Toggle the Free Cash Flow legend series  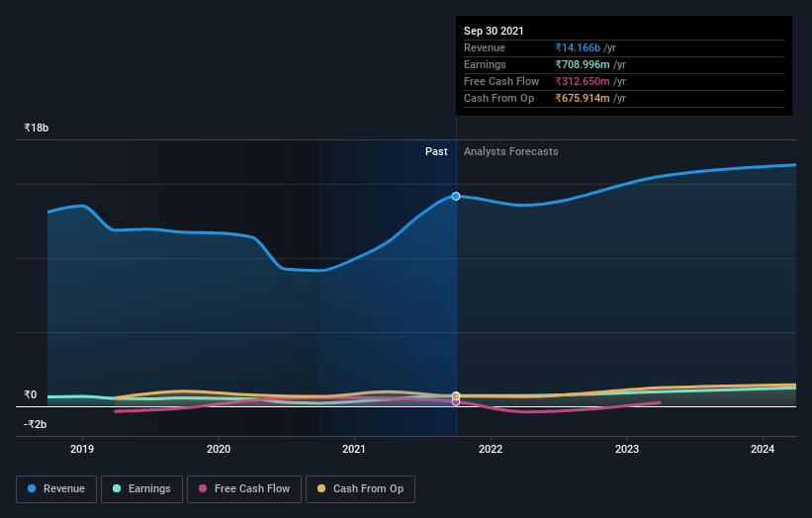click(244, 489)
